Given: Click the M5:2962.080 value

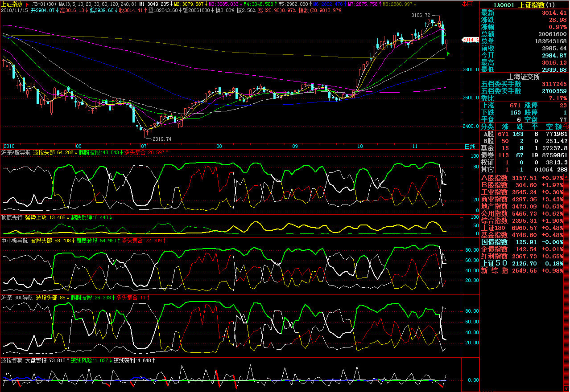Looking at the screenshot, I should point(293,4).
